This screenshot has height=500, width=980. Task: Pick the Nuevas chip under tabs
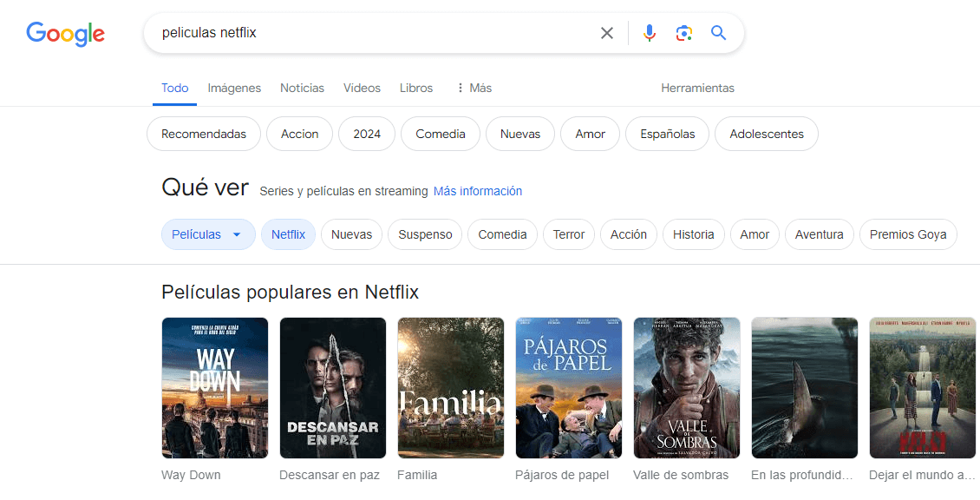520,134
